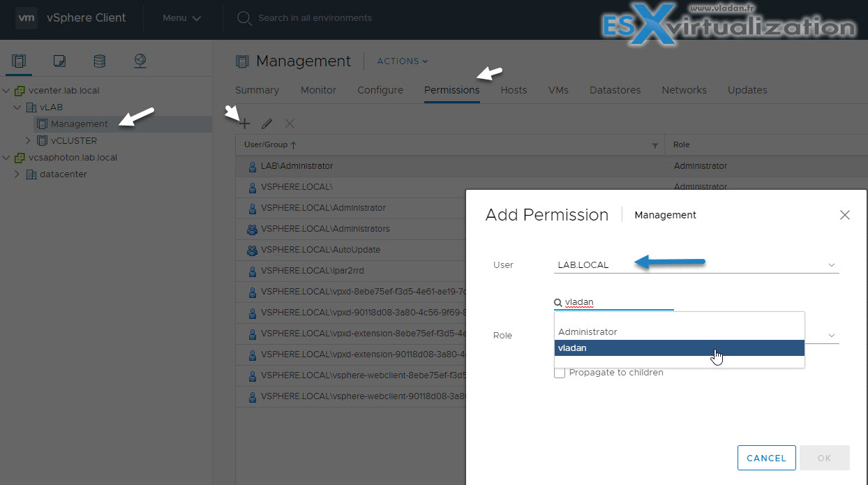Open the LAB.LOCAL user domain dropdown
The image size is (868, 485).
pyautogui.click(x=696, y=265)
